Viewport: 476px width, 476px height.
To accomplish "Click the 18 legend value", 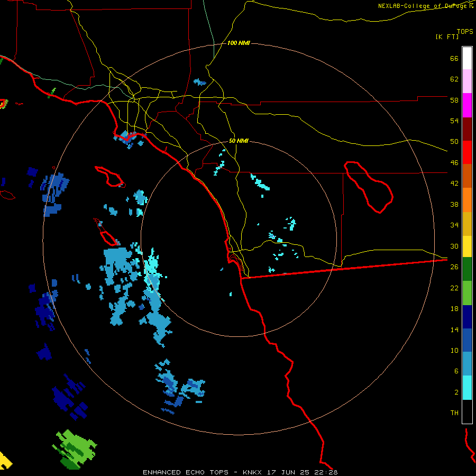I will (454, 309).
